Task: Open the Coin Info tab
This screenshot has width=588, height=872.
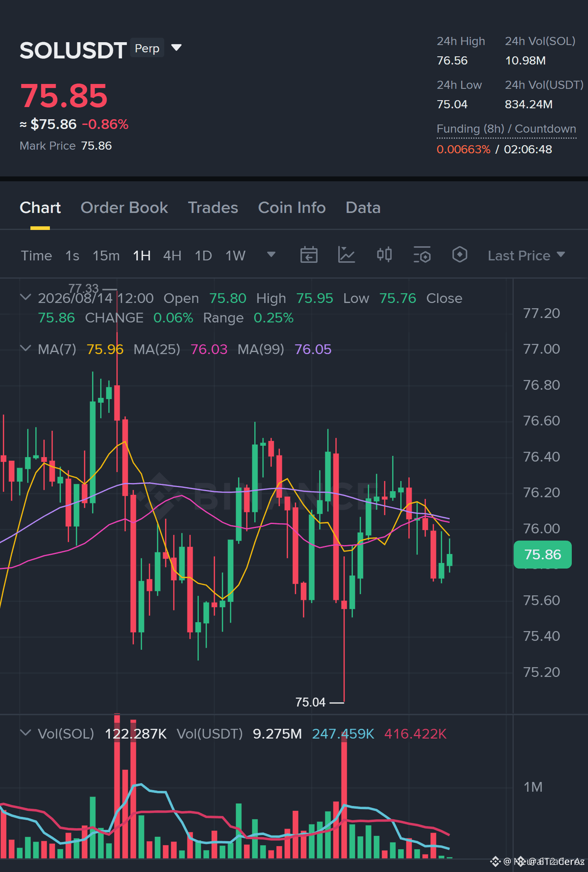Action: (292, 208)
